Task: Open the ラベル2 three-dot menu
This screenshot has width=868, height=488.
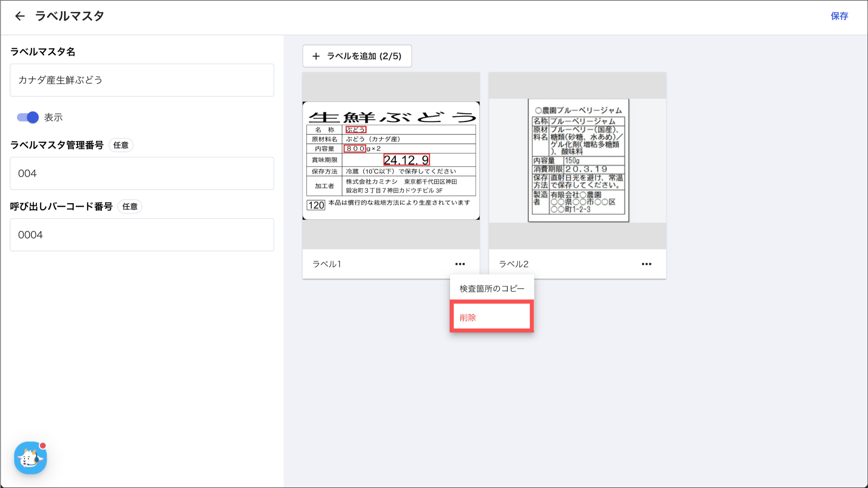Action: [x=646, y=264]
